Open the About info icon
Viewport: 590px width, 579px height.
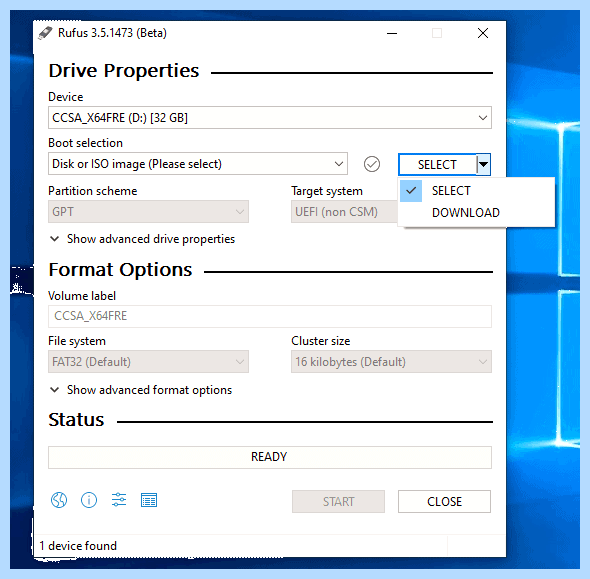pos(89,500)
